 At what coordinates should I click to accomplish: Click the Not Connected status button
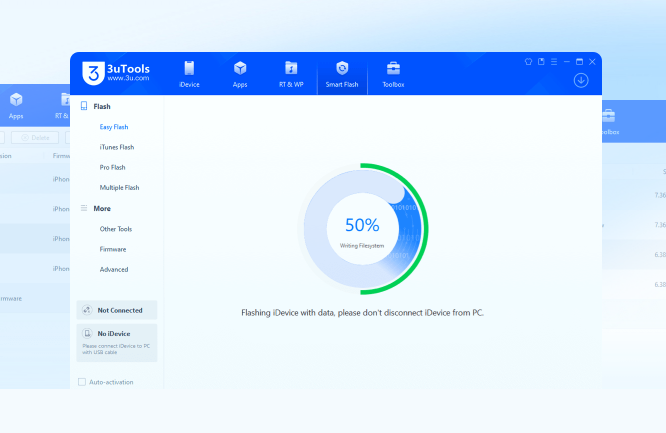(117, 310)
